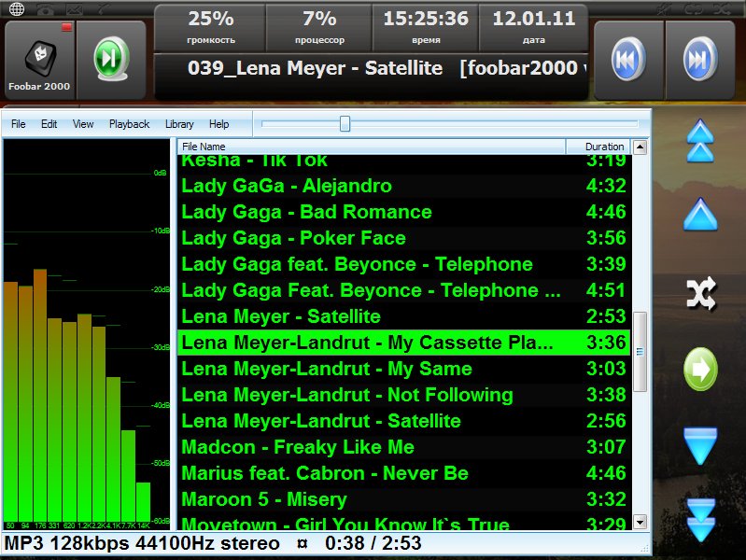The height and width of the screenshot is (560, 746).
Task: Click the 12.01.11 дата date panel
Action: pyautogui.click(x=533, y=28)
